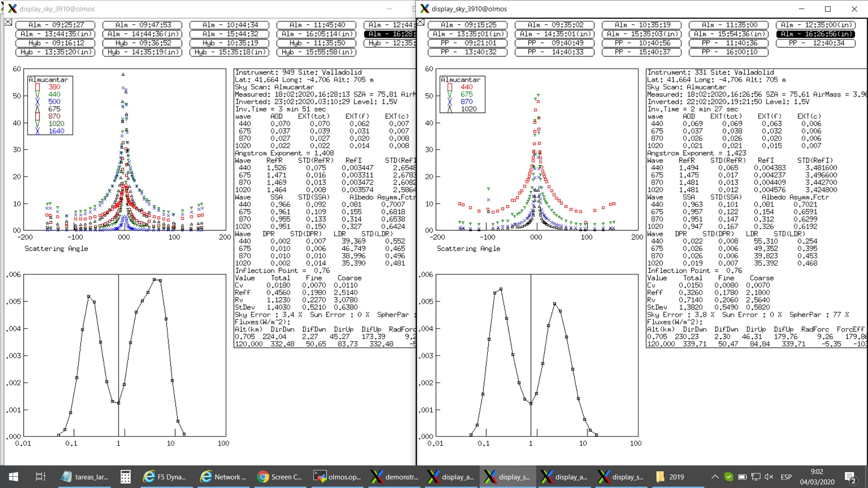Select Alm - 11:35:00 in right window
The height and width of the screenshot is (488, 868).
pos(729,25)
